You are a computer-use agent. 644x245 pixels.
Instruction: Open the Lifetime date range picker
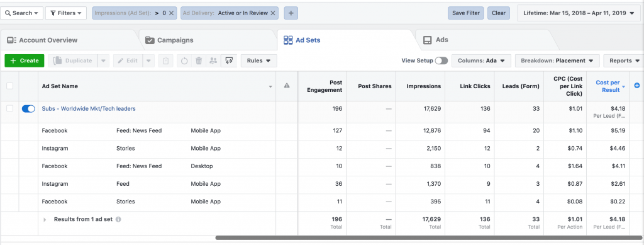click(579, 13)
